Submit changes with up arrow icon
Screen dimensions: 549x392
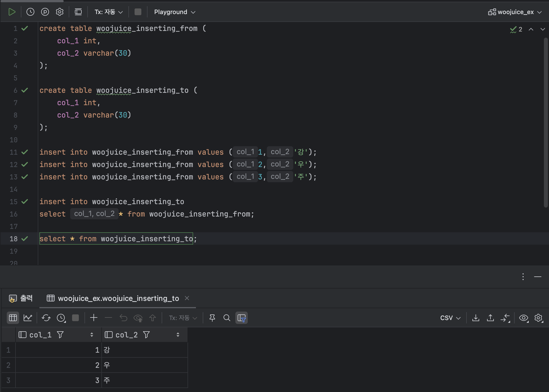[153, 318]
